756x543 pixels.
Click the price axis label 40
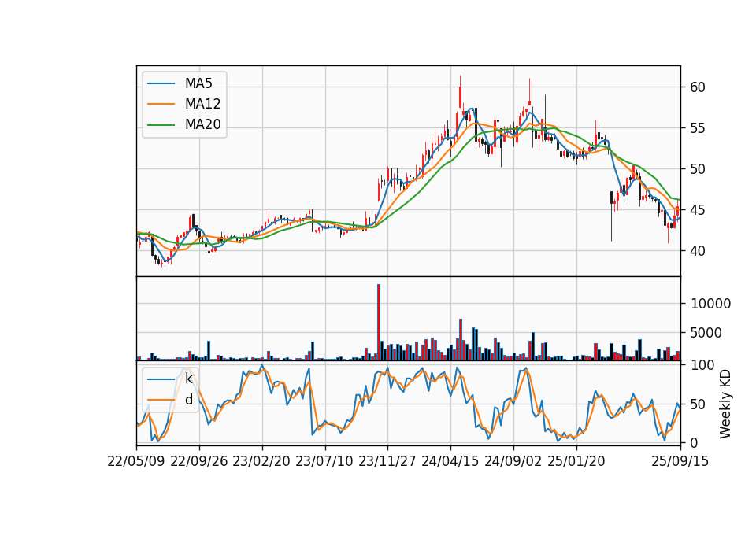(x=698, y=251)
